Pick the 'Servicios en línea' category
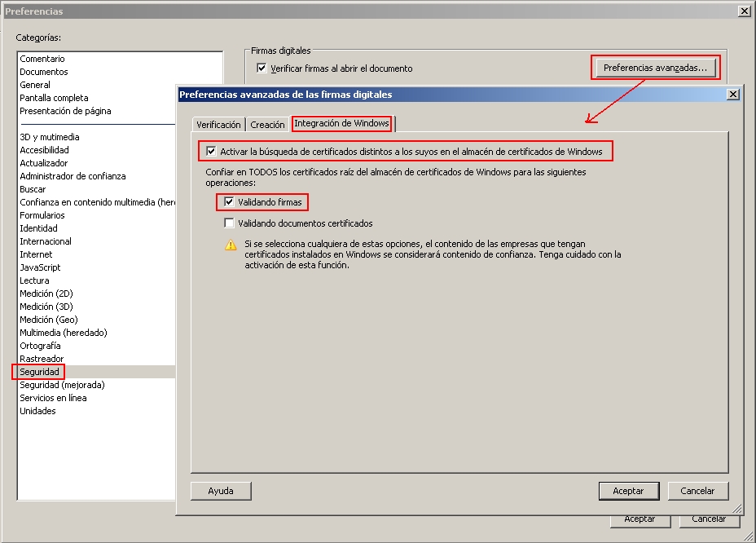Viewport: 756px width, 543px height. (x=53, y=398)
